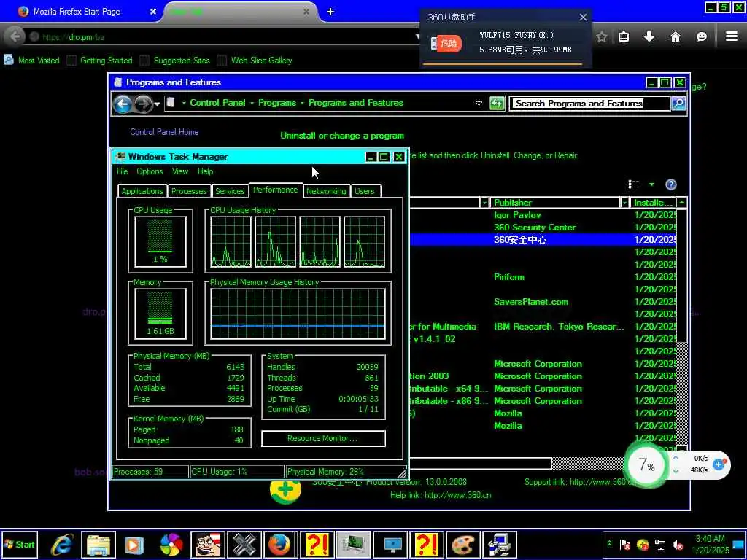747x560 pixels.
Task: Switch to the Networking tab
Action: tap(326, 191)
